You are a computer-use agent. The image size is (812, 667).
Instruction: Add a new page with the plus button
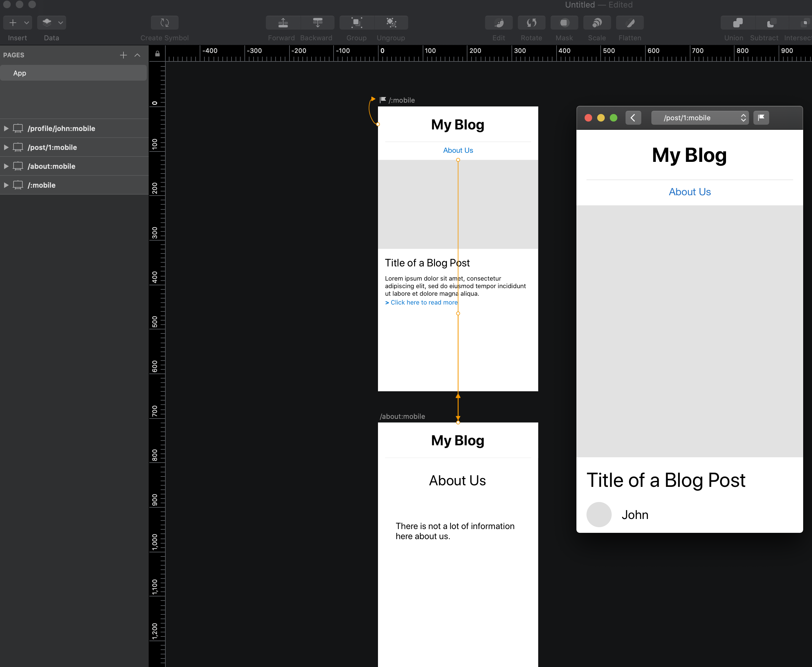coord(123,54)
